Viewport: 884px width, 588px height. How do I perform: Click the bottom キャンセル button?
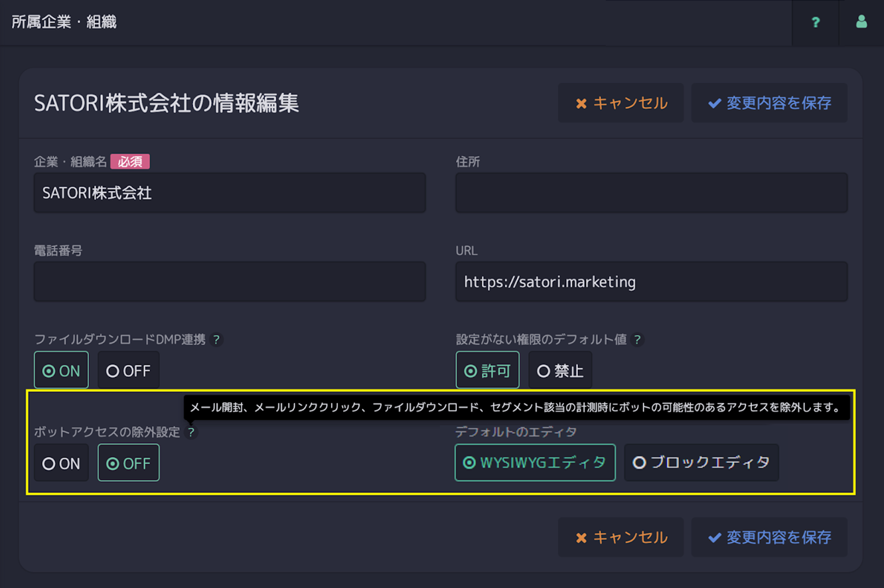pyautogui.click(x=621, y=537)
